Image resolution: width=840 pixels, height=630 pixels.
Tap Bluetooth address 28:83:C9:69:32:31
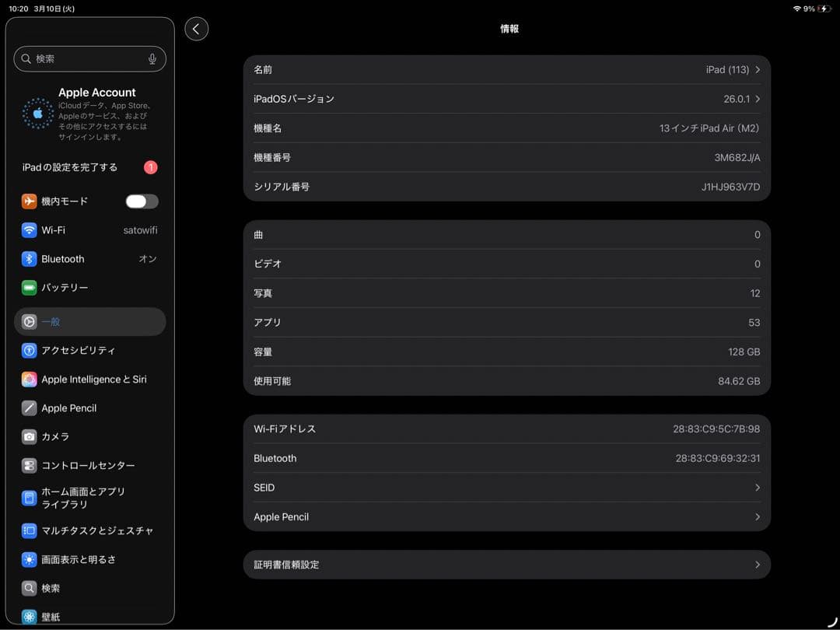(718, 459)
